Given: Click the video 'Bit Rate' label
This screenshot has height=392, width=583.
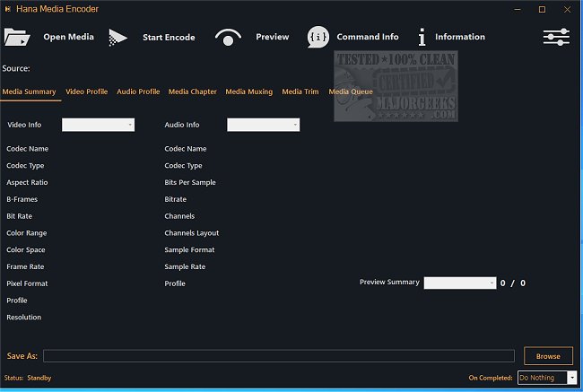Looking at the screenshot, I should (x=20, y=216).
